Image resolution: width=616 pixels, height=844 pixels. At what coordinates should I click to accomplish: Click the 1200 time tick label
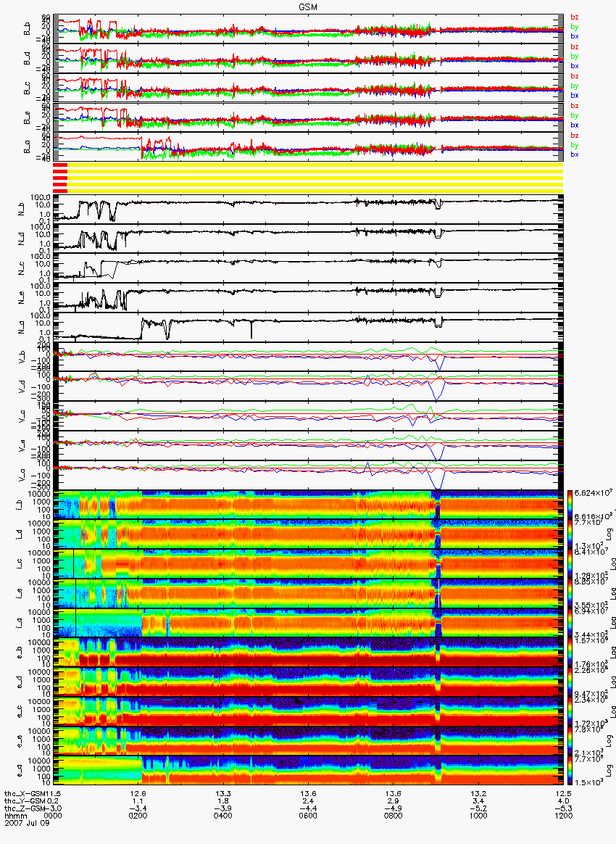563,816
